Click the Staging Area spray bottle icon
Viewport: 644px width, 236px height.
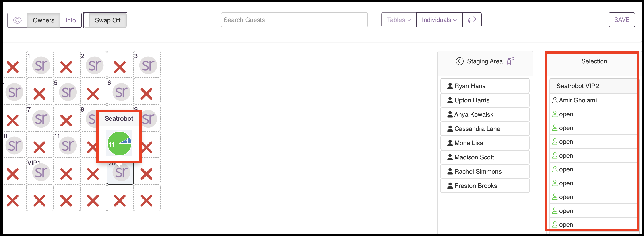point(510,61)
